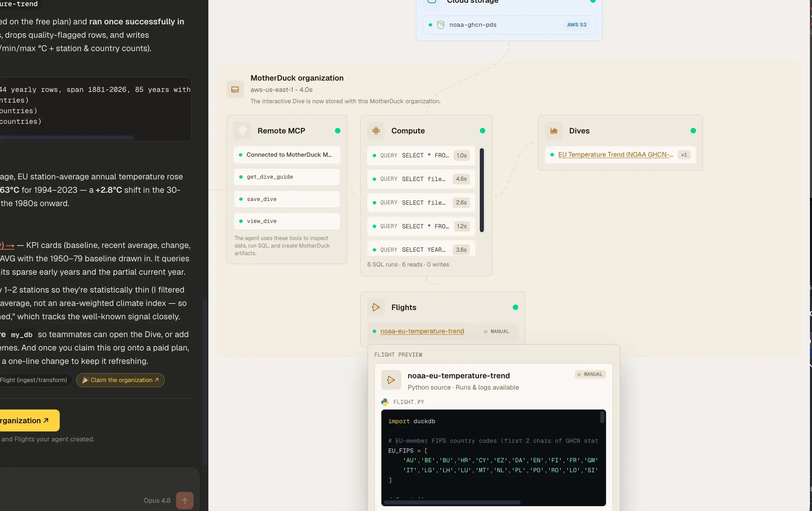Image resolution: width=812 pixels, height=511 pixels.
Task: Click the flight code vertical scrollbar
Action: [x=602, y=417]
